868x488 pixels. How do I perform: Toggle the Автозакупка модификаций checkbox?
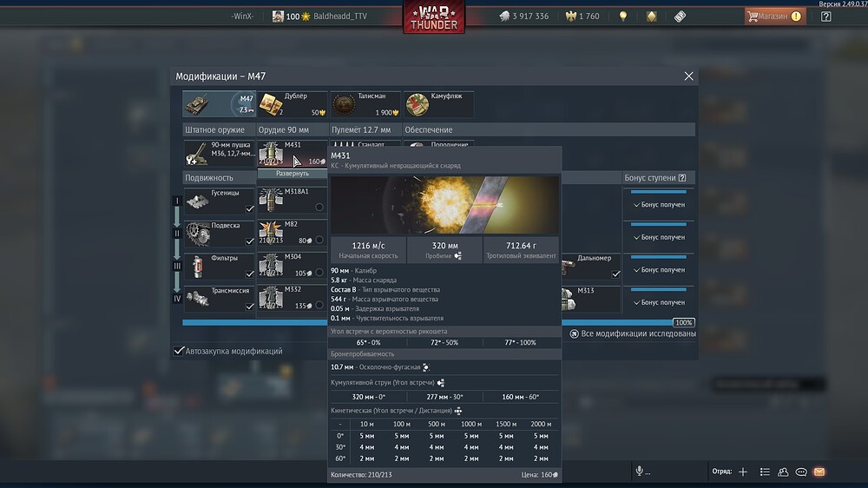coord(180,351)
